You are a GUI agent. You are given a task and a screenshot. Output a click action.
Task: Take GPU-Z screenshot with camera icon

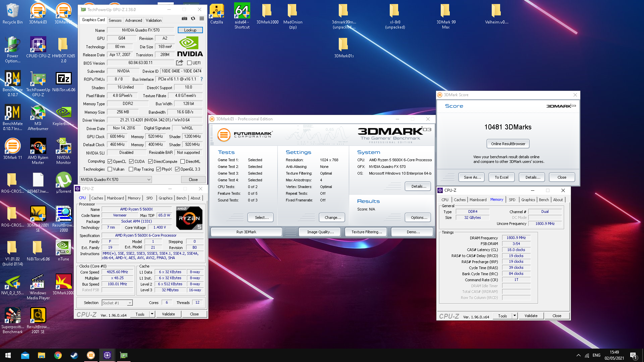click(x=184, y=19)
